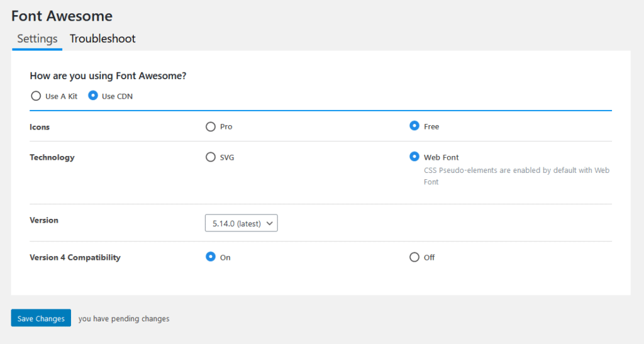
Task: Click the Save Changes button
Action: coord(41,318)
